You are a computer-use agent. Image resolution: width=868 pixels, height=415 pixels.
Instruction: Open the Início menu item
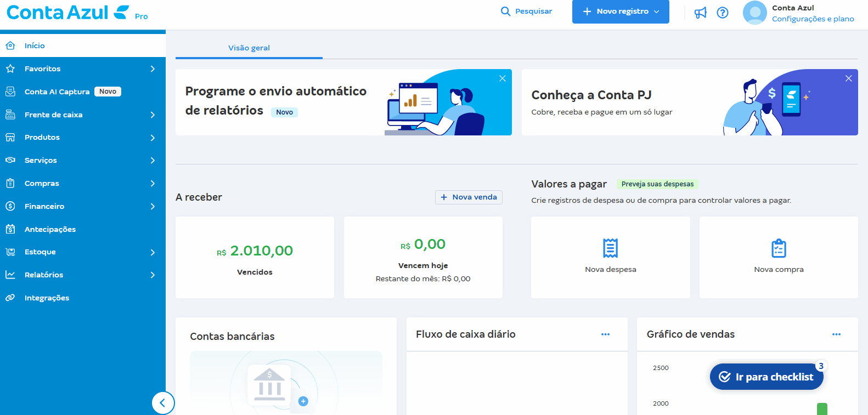pyautogui.click(x=83, y=46)
